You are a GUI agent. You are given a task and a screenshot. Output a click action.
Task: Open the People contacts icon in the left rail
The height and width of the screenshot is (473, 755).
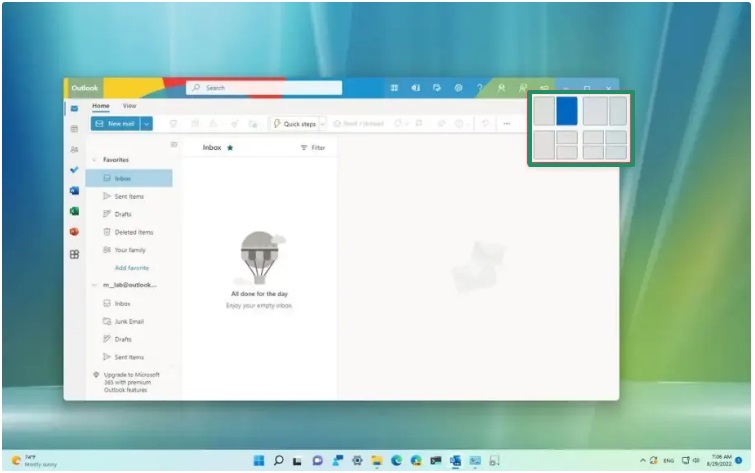[74, 149]
